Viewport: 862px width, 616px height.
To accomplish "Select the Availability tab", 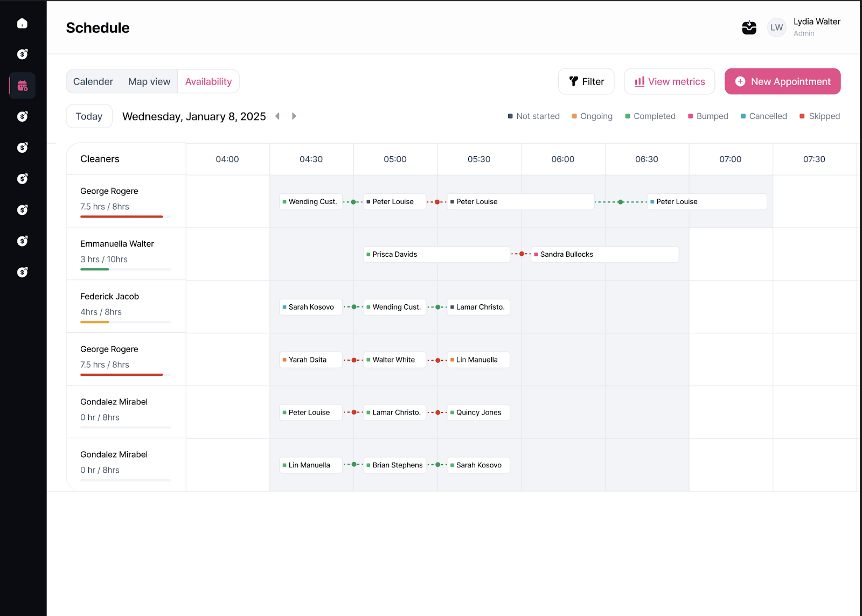I will 208,82.
